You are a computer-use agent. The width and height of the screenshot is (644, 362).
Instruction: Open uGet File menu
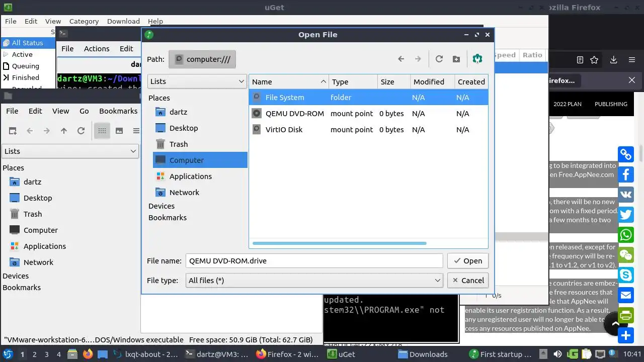pyautogui.click(x=11, y=21)
